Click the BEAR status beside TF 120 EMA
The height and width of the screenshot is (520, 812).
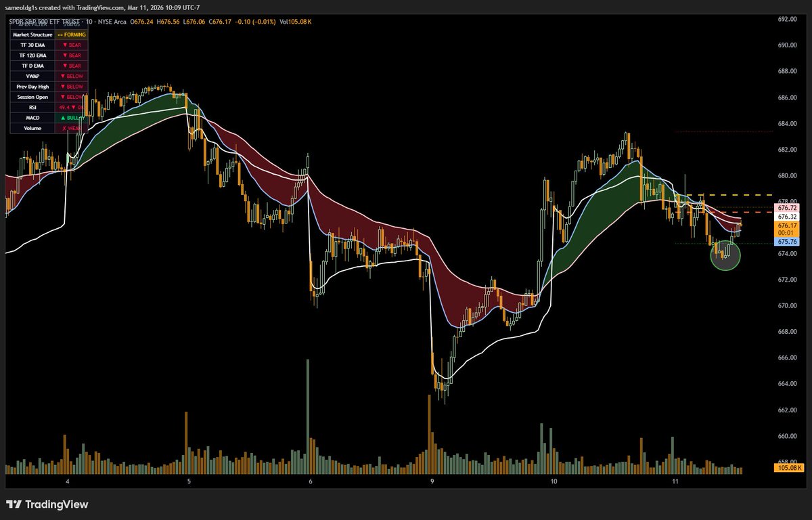(72, 55)
